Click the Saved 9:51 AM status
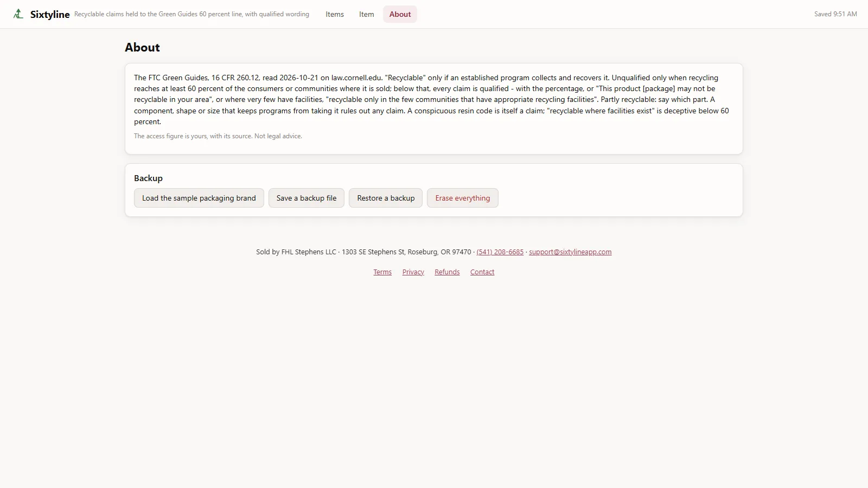Image resolution: width=868 pixels, height=488 pixels. click(x=835, y=14)
